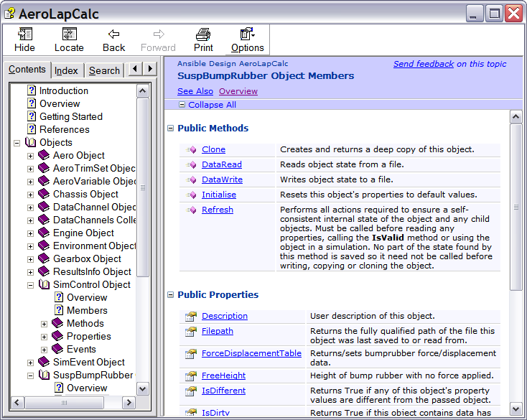The width and height of the screenshot is (527, 420).
Task: Click the Engine Object book icon
Action: 44,233
